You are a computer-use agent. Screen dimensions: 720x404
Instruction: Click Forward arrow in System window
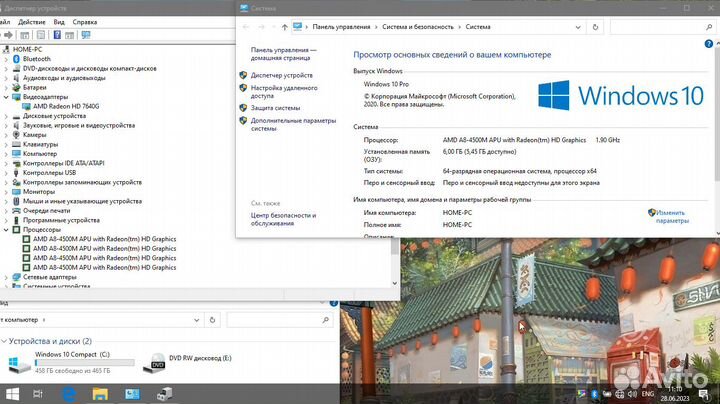pos(261,27)
